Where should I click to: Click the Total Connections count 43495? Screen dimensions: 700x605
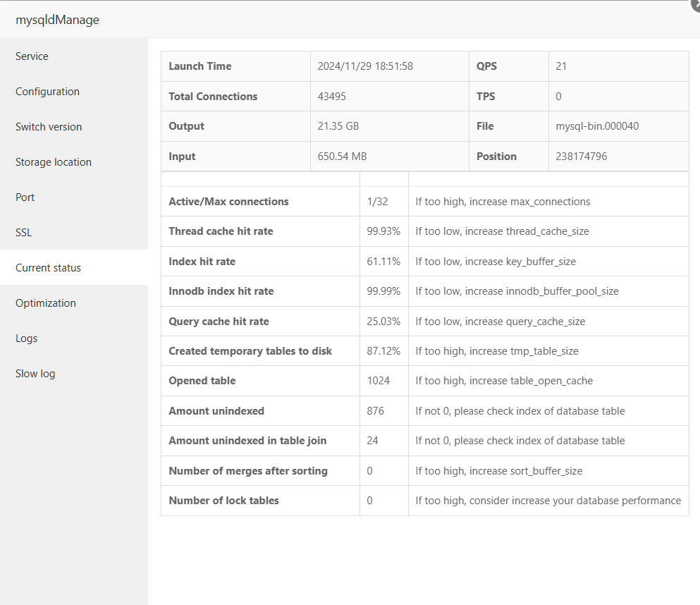point(332,96)
